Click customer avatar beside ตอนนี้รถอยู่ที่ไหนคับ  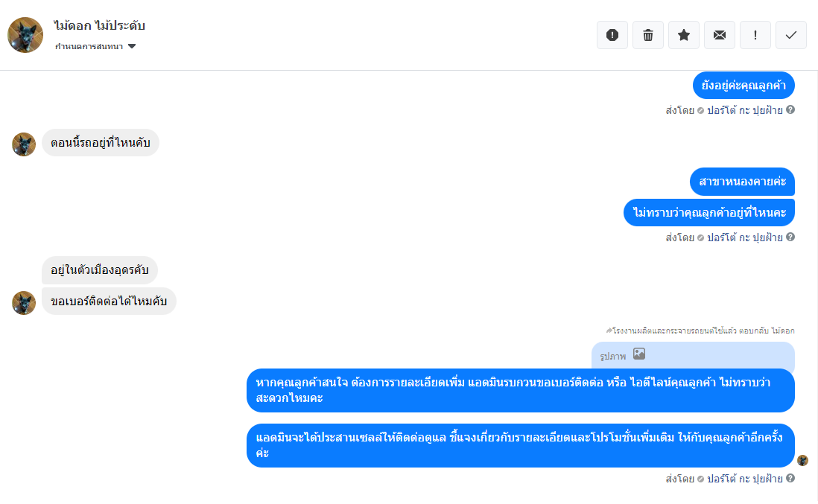[x=24, y=144]
